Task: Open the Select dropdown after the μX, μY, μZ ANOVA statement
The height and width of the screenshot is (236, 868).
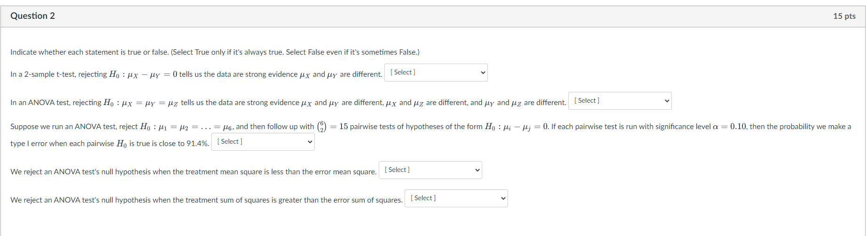Action: pyautogui.click(x=620, y=101)
